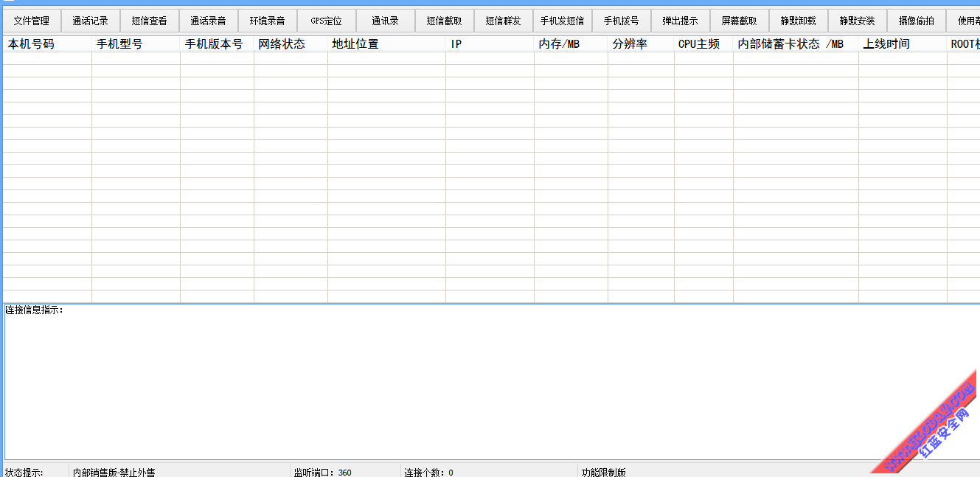Sort by the 本机号码 column header
Viewport: 980px width, 477px height.
[47, 44]
